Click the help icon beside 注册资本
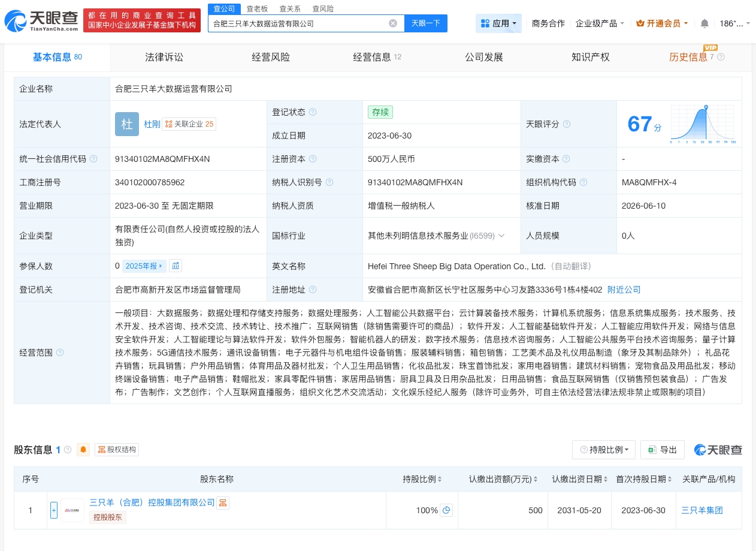This screenshot has height=551, width=756. tap(313, 159)
